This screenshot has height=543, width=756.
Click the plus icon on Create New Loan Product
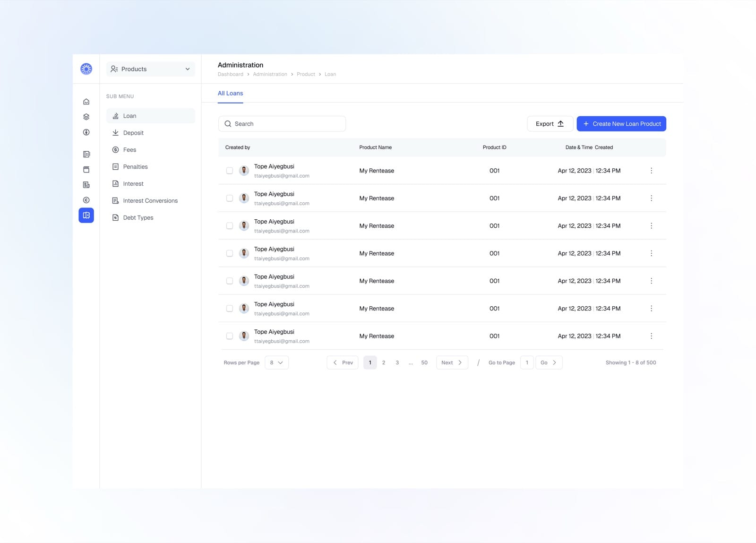click(x=586, y=124)
